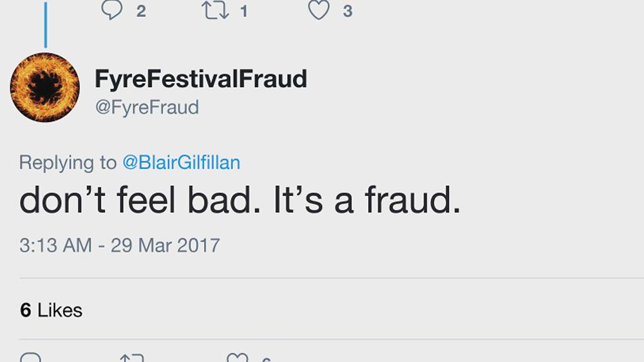Click the reply bubble icon on the parent tweet
Image resolution: width=644 pixels, height=362 pixels.
coord(112,10)
